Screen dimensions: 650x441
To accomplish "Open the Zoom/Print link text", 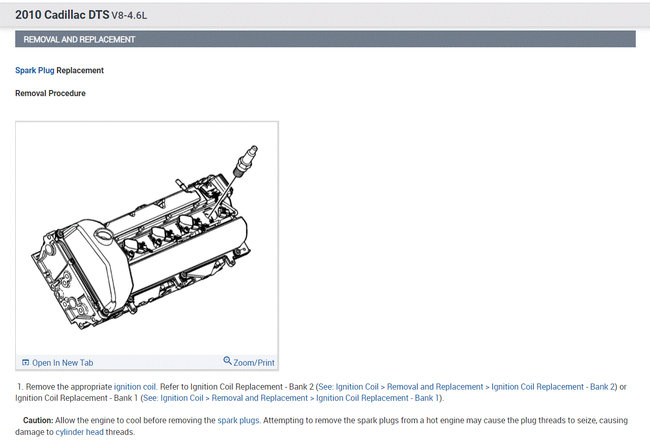I will 254,363.
